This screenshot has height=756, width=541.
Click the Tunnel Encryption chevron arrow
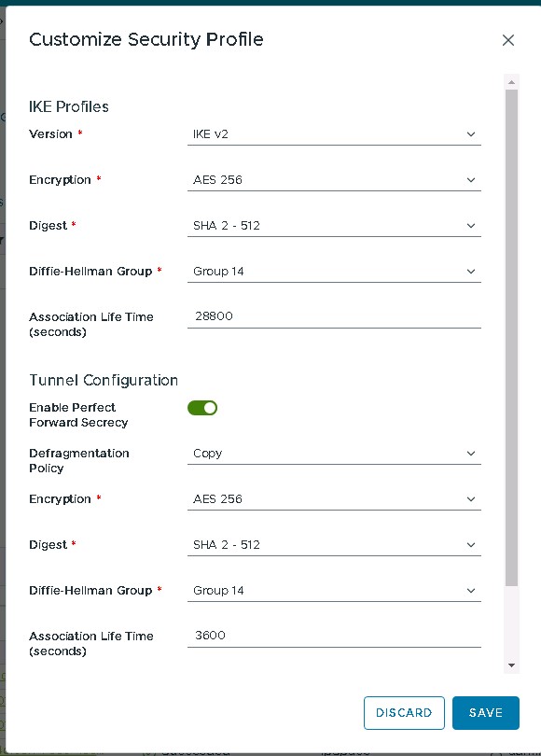tap(471, 499)
